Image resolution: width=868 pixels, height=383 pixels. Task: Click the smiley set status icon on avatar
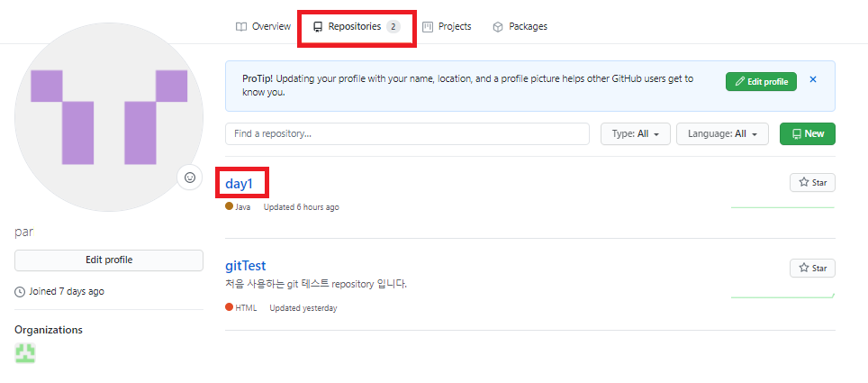(190, 178)
